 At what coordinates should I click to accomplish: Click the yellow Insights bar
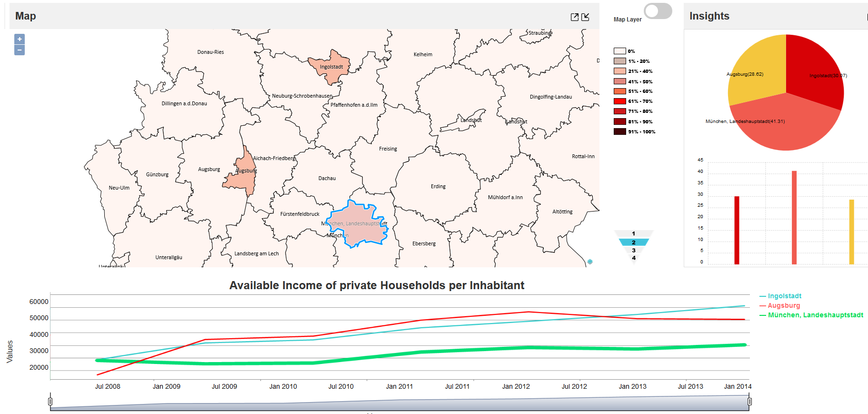[x=852, y=232]
